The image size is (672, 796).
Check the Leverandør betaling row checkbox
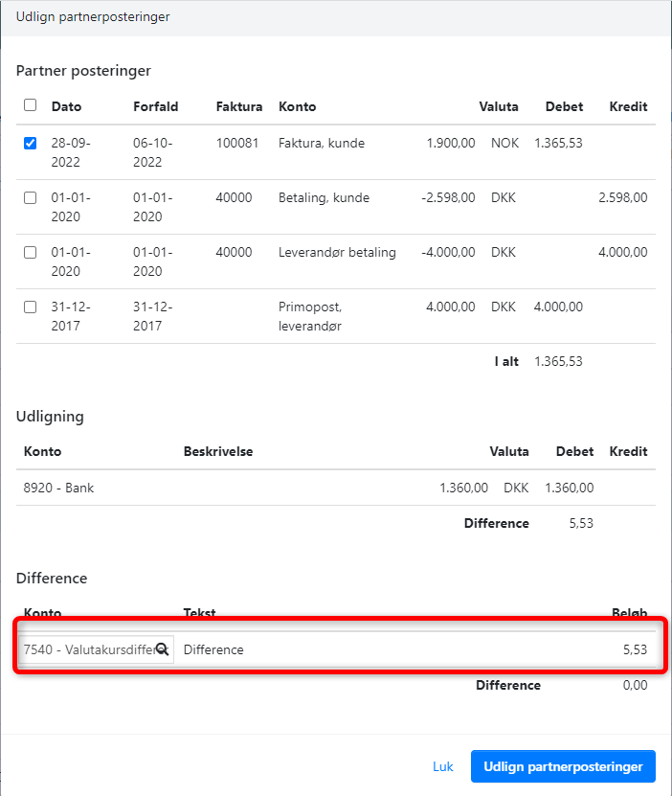30,253
